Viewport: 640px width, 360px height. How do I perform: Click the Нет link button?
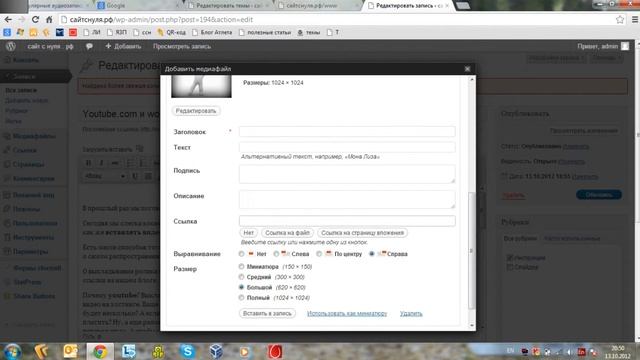[249, 233]
